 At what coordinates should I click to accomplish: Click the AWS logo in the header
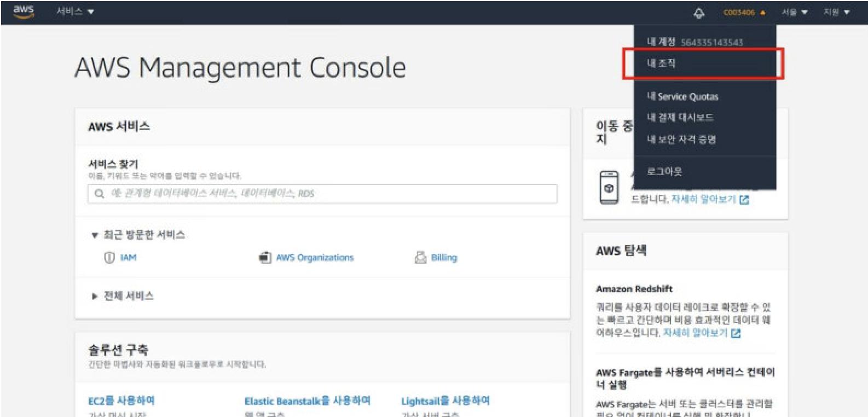24,11
